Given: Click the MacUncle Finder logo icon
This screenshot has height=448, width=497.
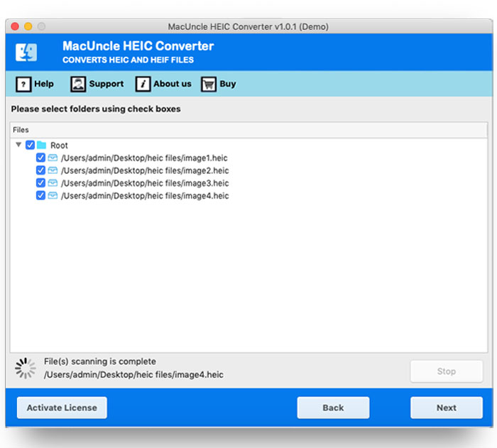Looking at the screenshot, I should [26, 53].
